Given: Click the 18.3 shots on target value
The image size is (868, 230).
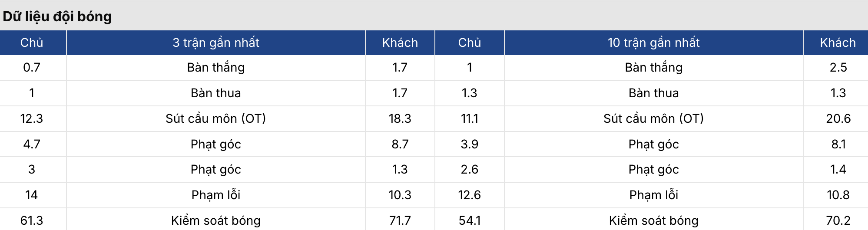Looking at the screenshot, I should pyautogui.click(x=400, y=118).
